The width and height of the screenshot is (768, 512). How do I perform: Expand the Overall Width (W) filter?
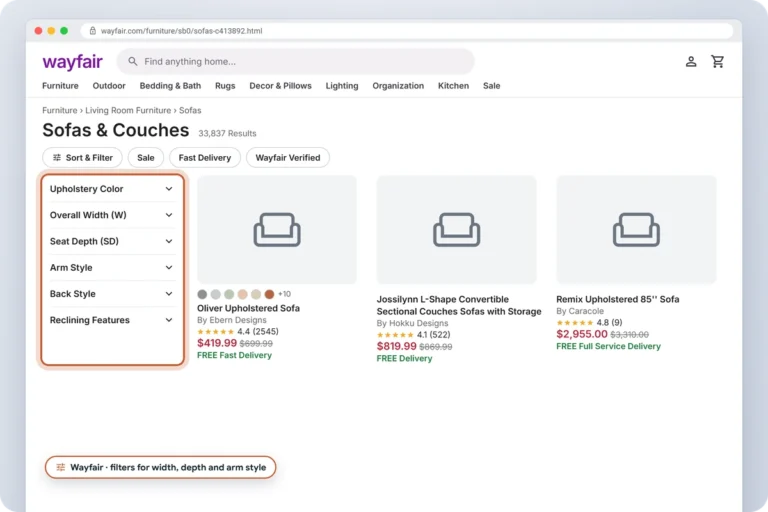[112, 215]
